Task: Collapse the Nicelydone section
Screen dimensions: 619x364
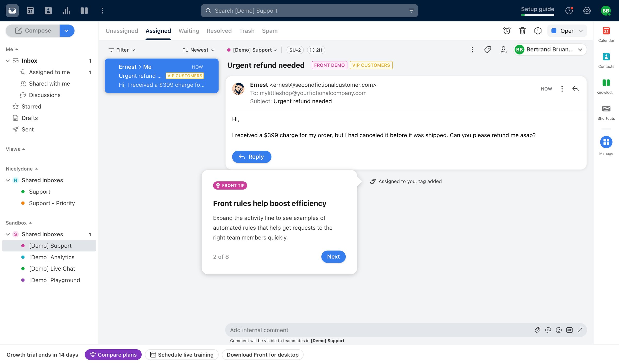Action: [22, 169]
